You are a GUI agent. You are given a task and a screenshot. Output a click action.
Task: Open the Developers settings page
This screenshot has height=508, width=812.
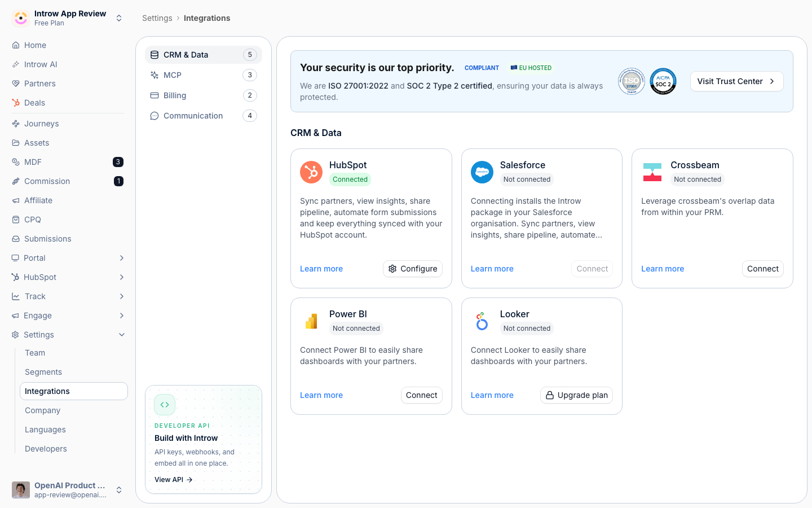tap(74, 449)
